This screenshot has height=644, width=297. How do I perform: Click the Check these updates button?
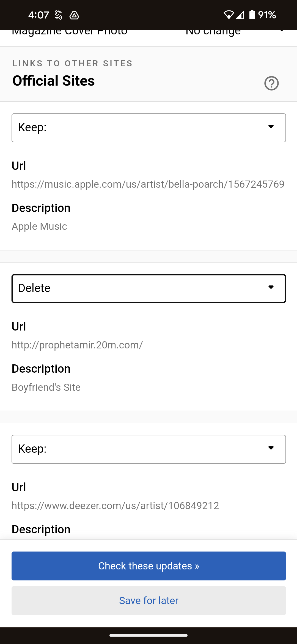(x=149, y=566)
